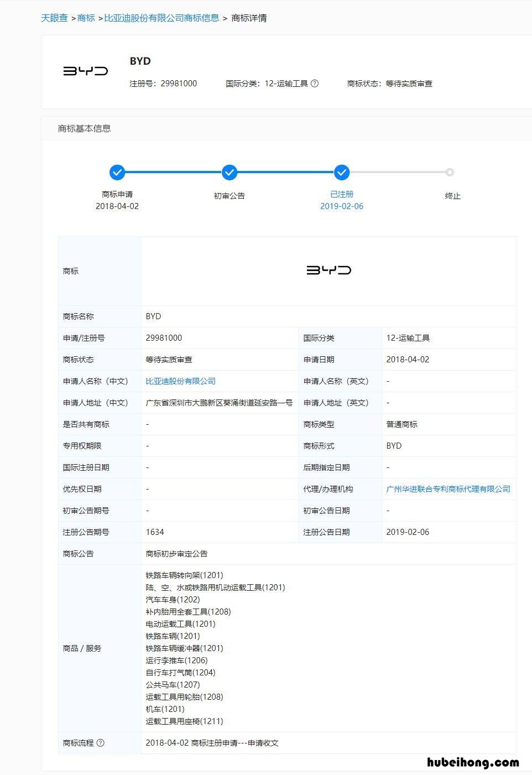
Task: Select goods item 铁路车辆转向架(1201)
Action: click(x=184, y=575)
